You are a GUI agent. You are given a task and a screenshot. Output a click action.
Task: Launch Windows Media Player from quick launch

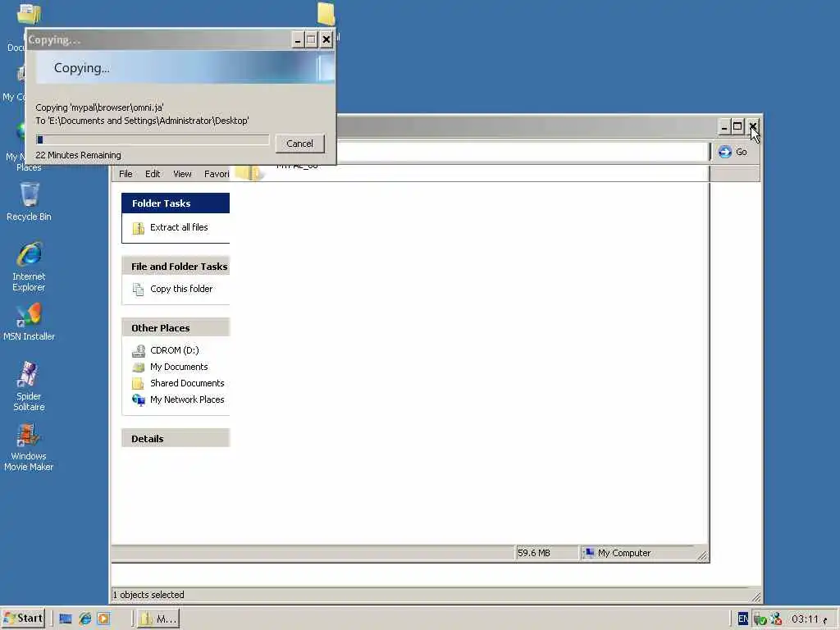click(x=104, y=619)
